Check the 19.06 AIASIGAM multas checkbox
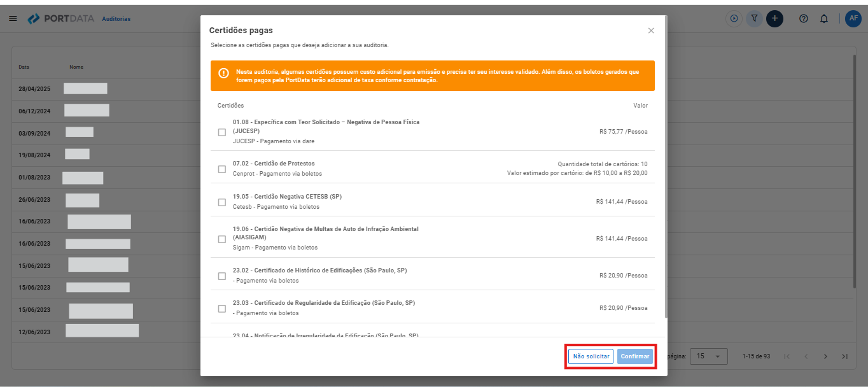The image size is (868, 387). tap(222, 239)
